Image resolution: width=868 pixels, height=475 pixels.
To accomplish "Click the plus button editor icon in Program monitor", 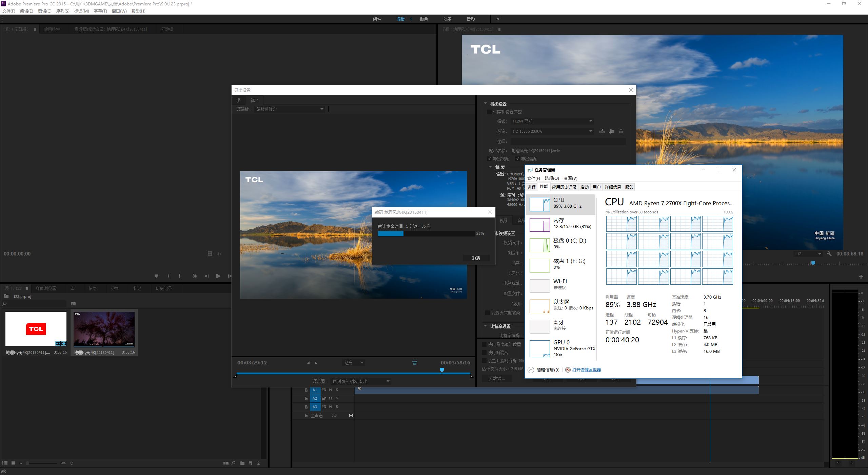I will pos(861,277).
